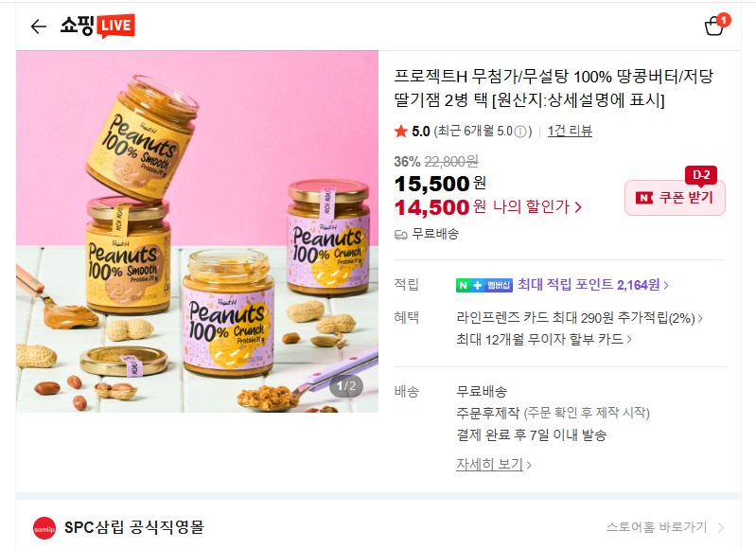Expand 최대 적립 포인트 2,164원 details
756x549 pixels.
[593, 285]
